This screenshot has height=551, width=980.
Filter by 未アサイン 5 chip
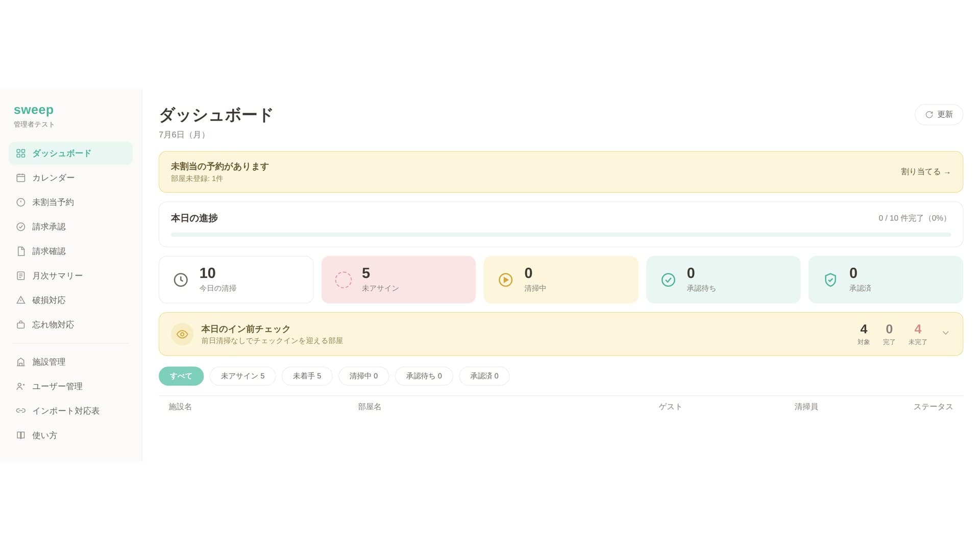(242, 376)
